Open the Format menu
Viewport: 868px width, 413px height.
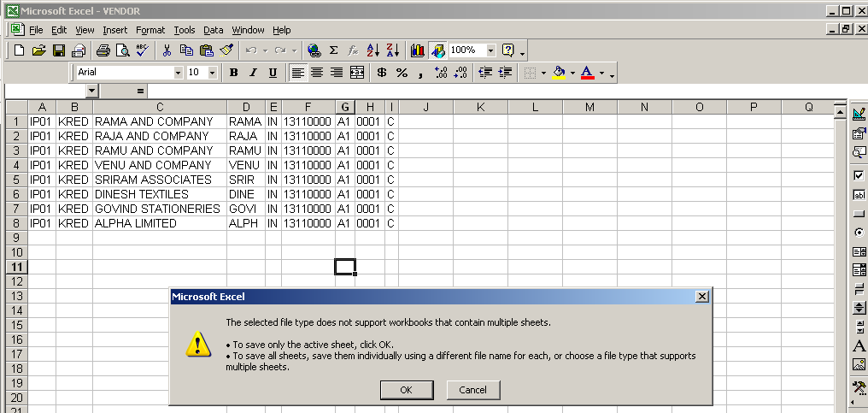click(150, 30)
